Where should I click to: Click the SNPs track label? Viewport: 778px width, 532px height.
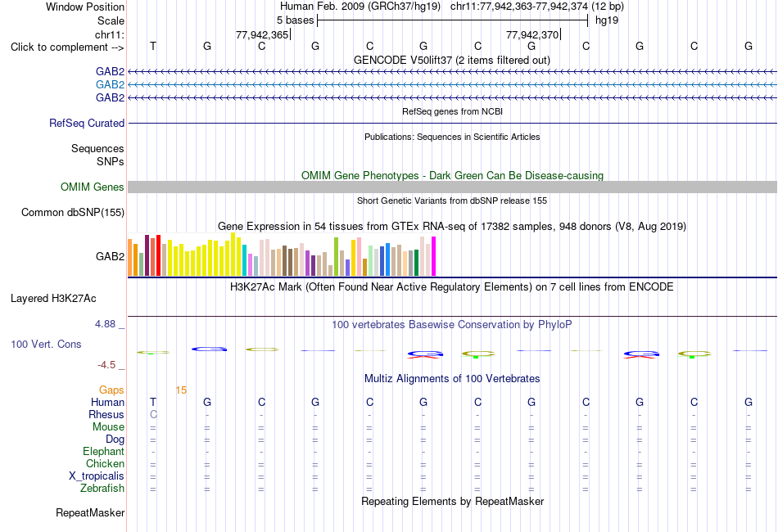[111, 161]
